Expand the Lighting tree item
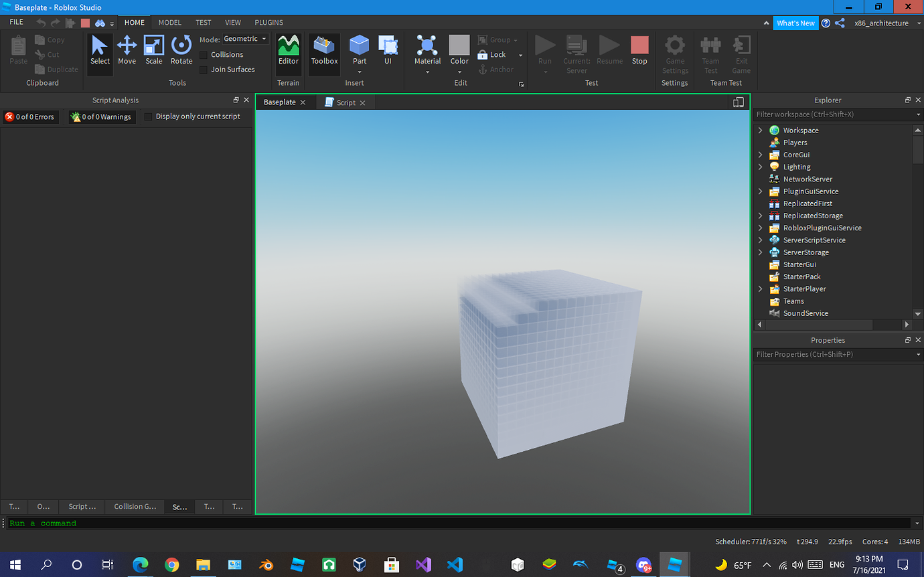 click(760, 166)
